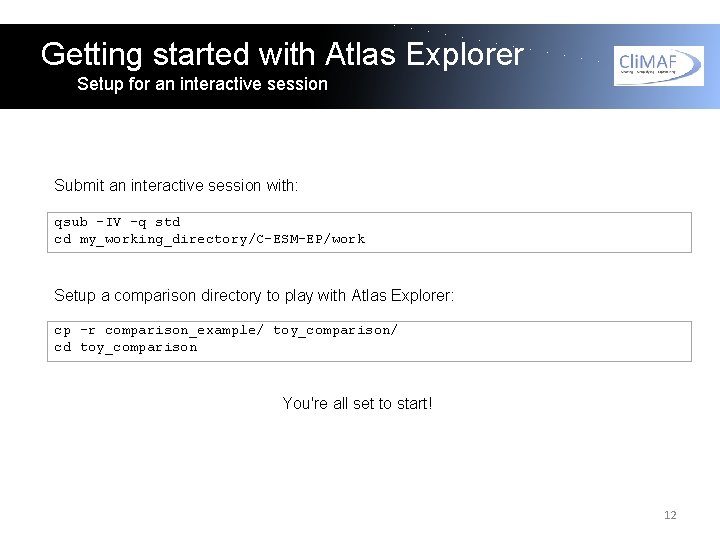Select the 'cp -r comparison_example/ toy_comparison/' line
Viewport: 720px width, 540px height.
pos(225,330)
